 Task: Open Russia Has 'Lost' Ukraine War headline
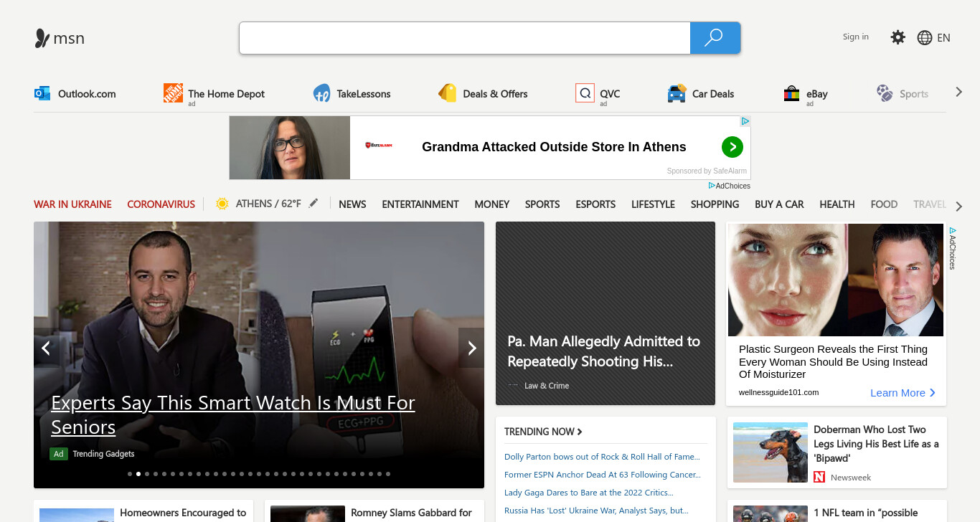[x=596, y=511]
